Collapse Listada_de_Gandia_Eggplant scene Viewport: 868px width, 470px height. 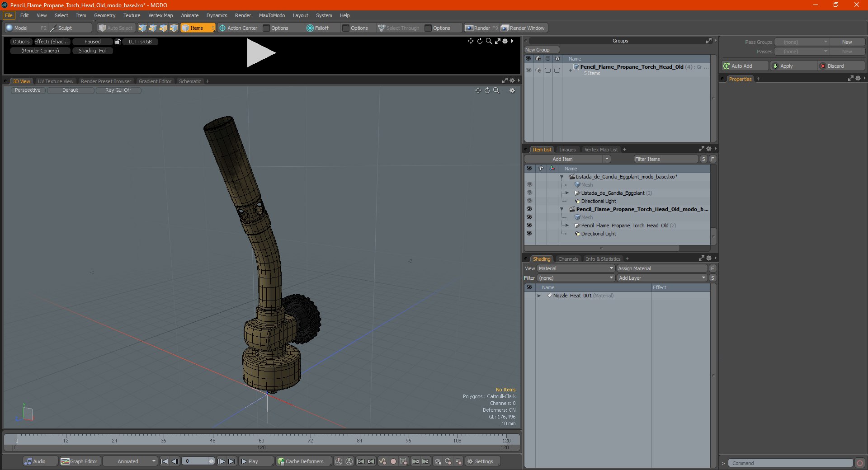pos(561,177)
